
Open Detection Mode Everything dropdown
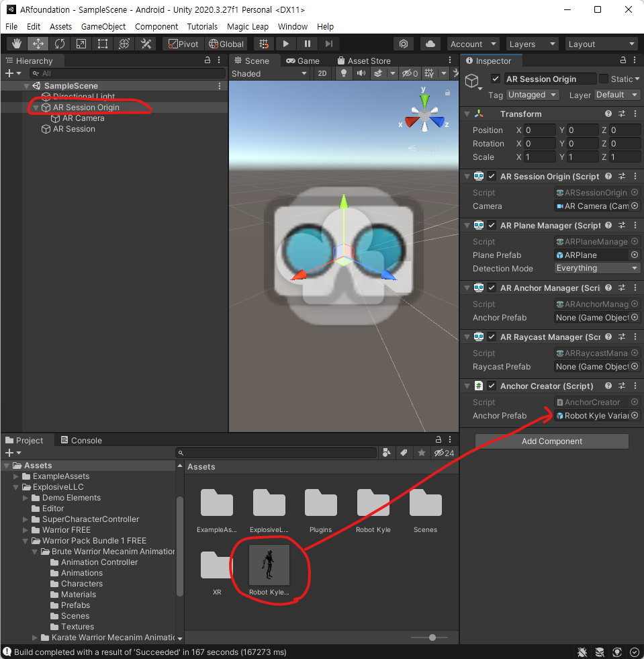click(596, 268)
